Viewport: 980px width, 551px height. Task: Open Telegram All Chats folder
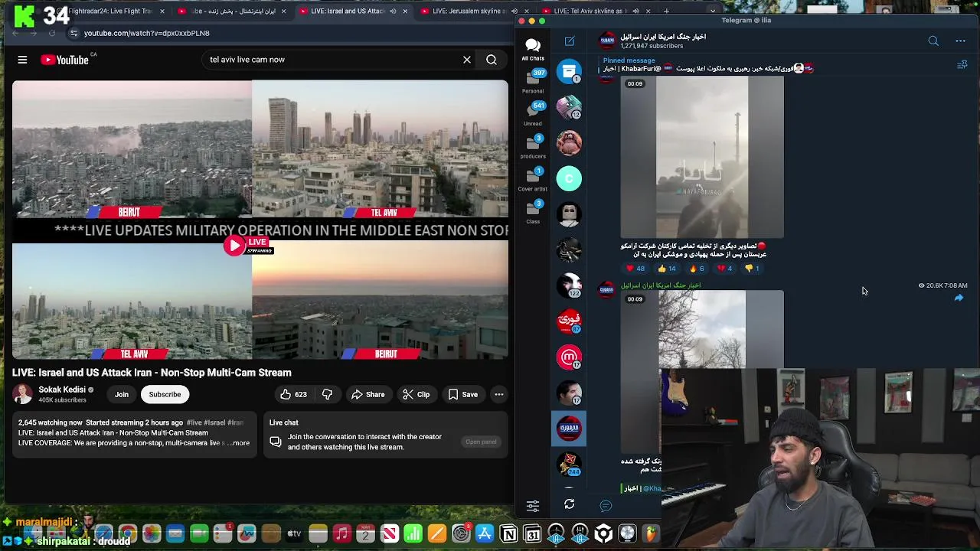(x=533, y=50)
